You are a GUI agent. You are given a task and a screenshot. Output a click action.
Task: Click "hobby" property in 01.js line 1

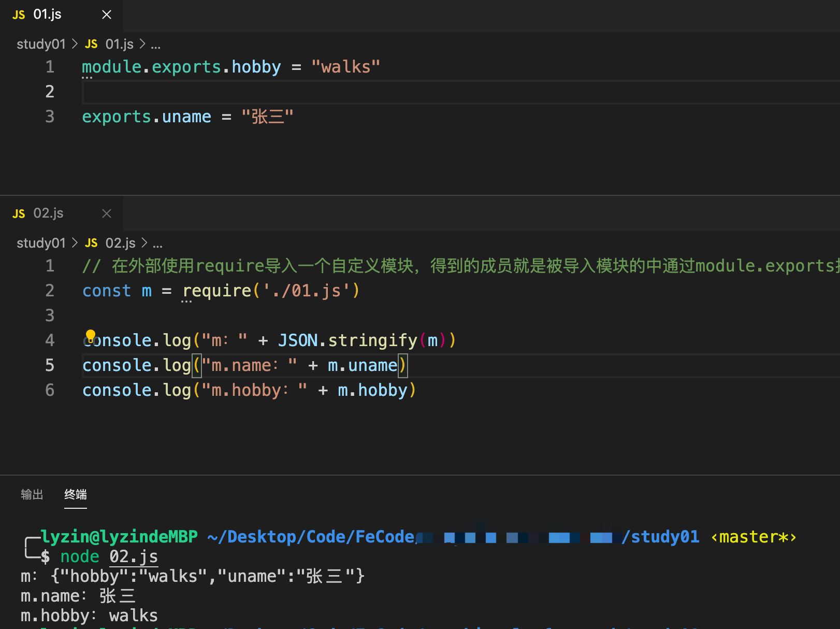click(256, 67)
